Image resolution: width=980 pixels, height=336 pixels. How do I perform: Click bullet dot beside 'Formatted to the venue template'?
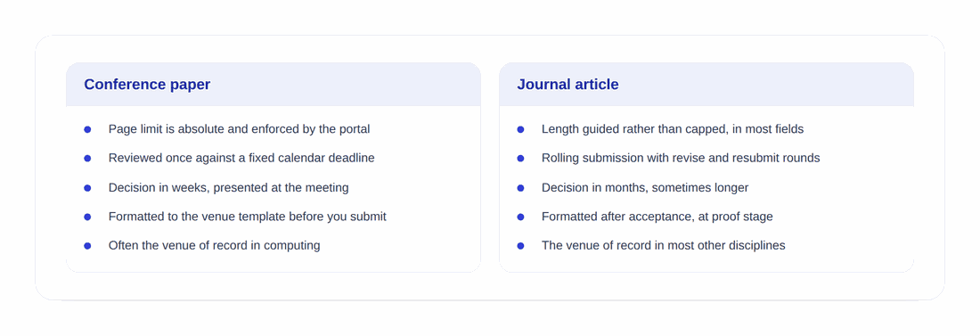tap(87, 217)
